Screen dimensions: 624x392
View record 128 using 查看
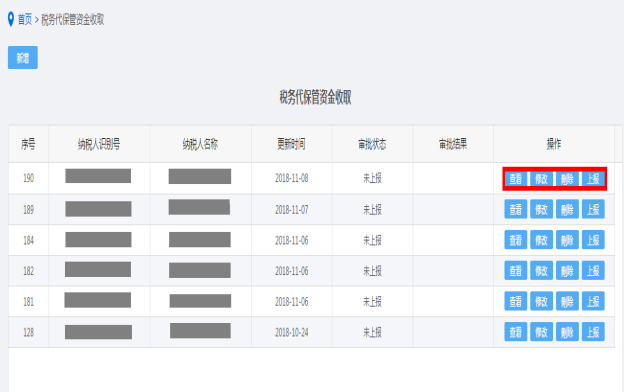tap(516, 332)
